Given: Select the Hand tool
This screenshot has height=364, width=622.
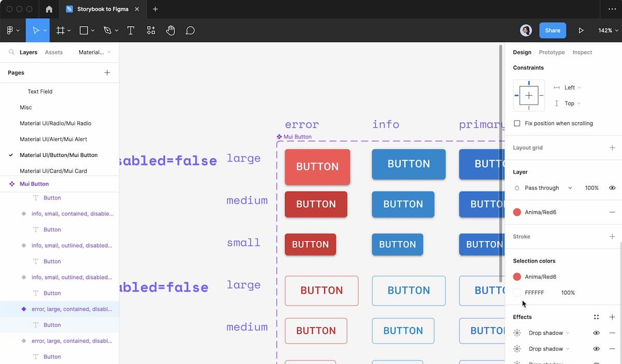Looking at the screenshot, I should click(x=171, y=31).
